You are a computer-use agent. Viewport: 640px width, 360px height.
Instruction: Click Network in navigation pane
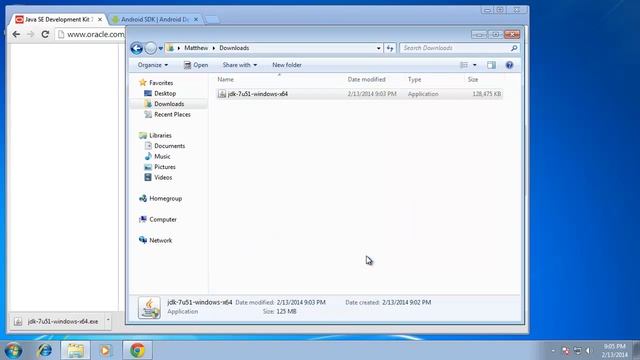point(160,240)
